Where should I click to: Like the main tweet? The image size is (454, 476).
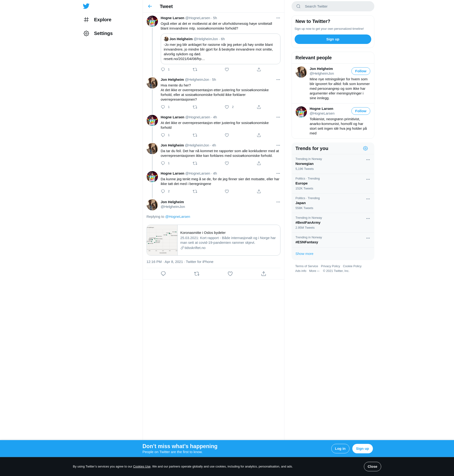(x=230, y=274)
